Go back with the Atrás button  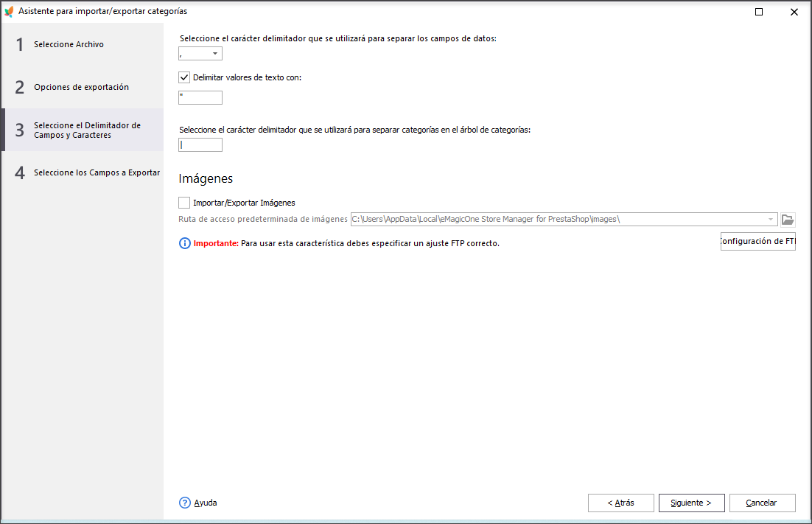tap(621, 503)
